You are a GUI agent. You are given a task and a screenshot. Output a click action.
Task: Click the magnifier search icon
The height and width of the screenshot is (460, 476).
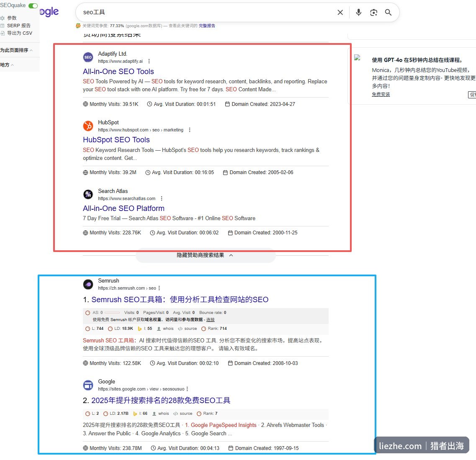(388, 13)
